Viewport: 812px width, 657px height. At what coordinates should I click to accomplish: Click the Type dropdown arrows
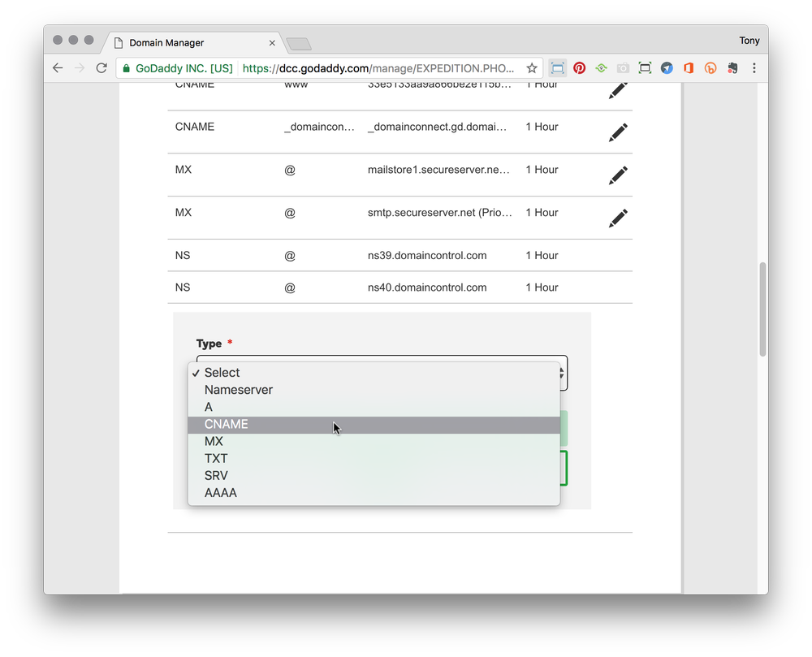click(563, 373)
